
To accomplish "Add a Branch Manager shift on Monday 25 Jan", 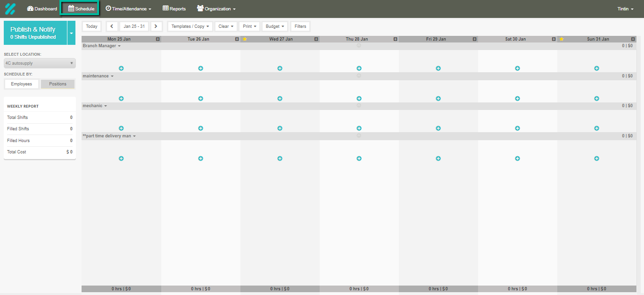I will pyautogui.click(x=121, y=68).
